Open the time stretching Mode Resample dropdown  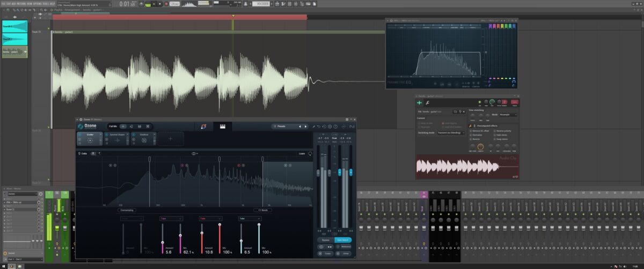[508, 115]
